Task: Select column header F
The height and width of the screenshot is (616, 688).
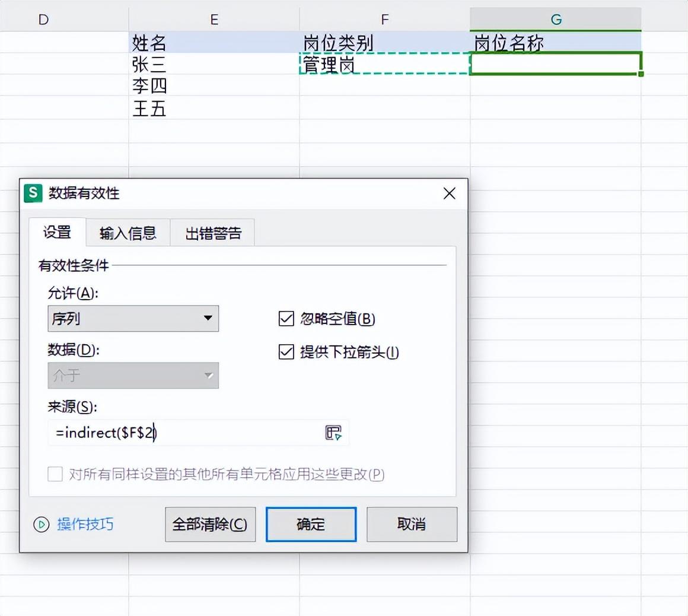Action: coord(385,20)
